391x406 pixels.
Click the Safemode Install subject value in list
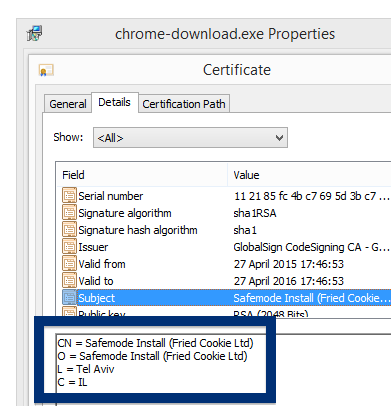point(311,298)
